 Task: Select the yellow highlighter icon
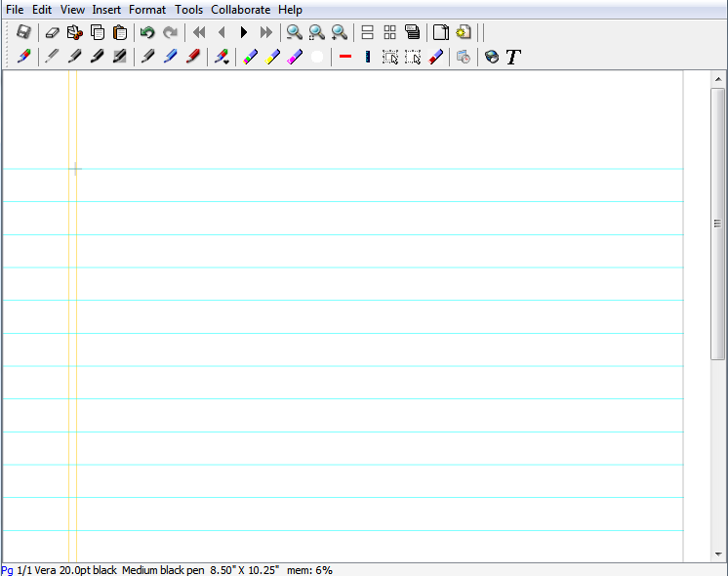coord(272,57)
